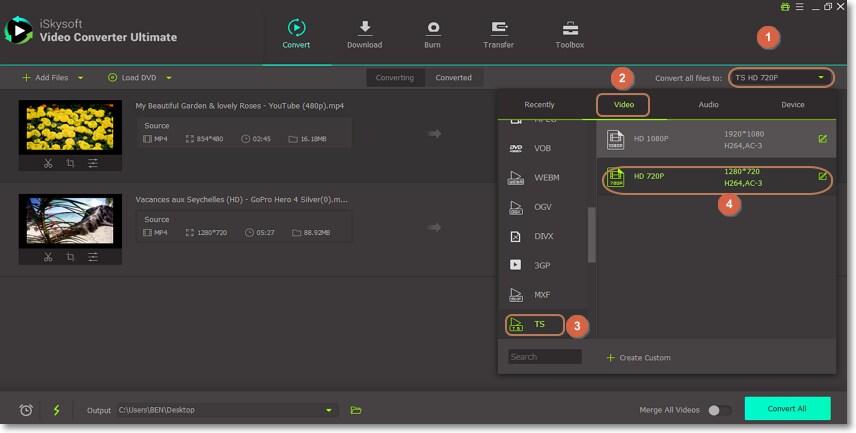The image size is (856, 433).
Task: Click Create Custom
Action: [638, 358]
